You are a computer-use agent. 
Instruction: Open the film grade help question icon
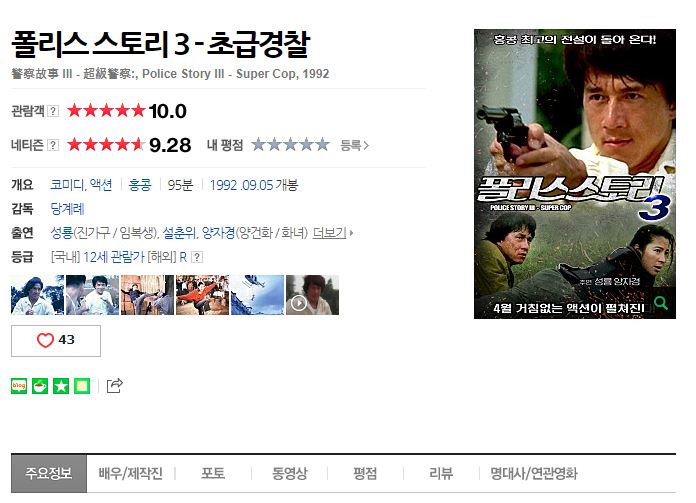coord(197,257)
